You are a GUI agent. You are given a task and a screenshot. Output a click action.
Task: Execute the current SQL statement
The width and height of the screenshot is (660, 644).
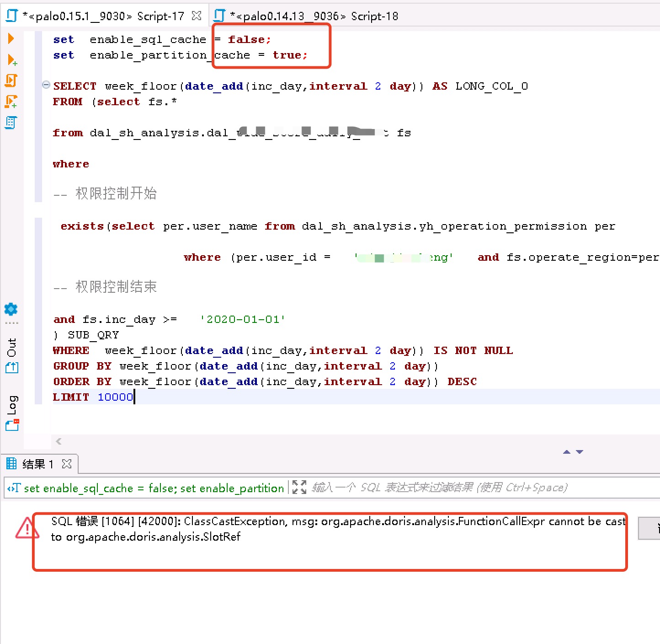point(11,38)
